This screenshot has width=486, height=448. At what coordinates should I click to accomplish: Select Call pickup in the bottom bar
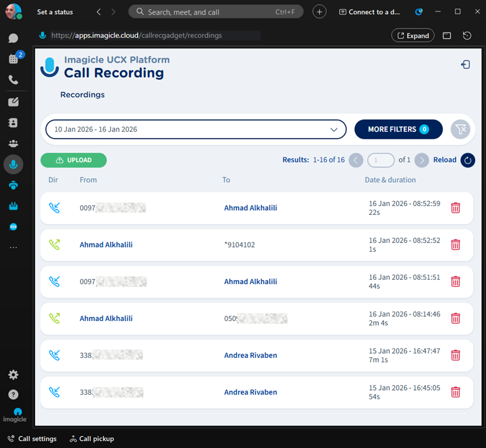tap(92, 439)
